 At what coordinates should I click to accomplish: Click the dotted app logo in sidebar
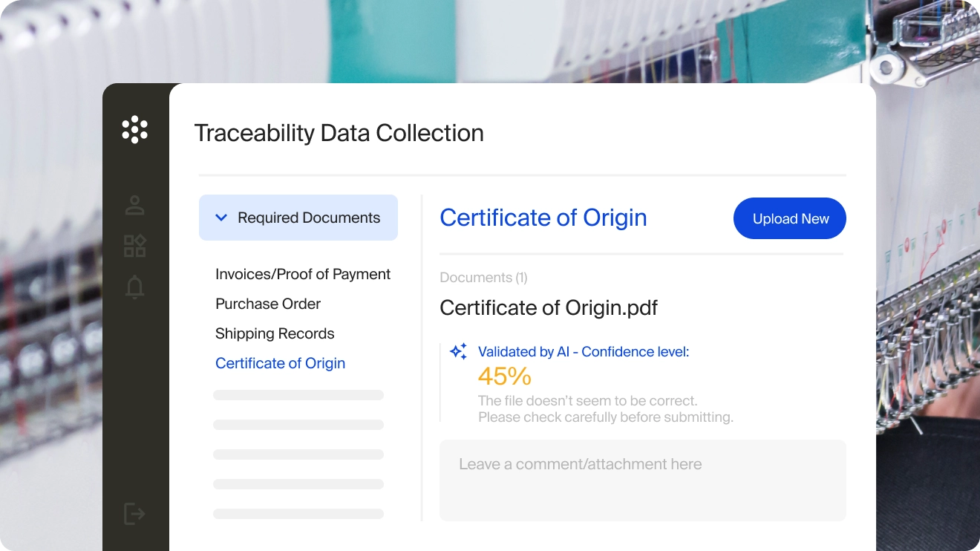pos(134,129)
